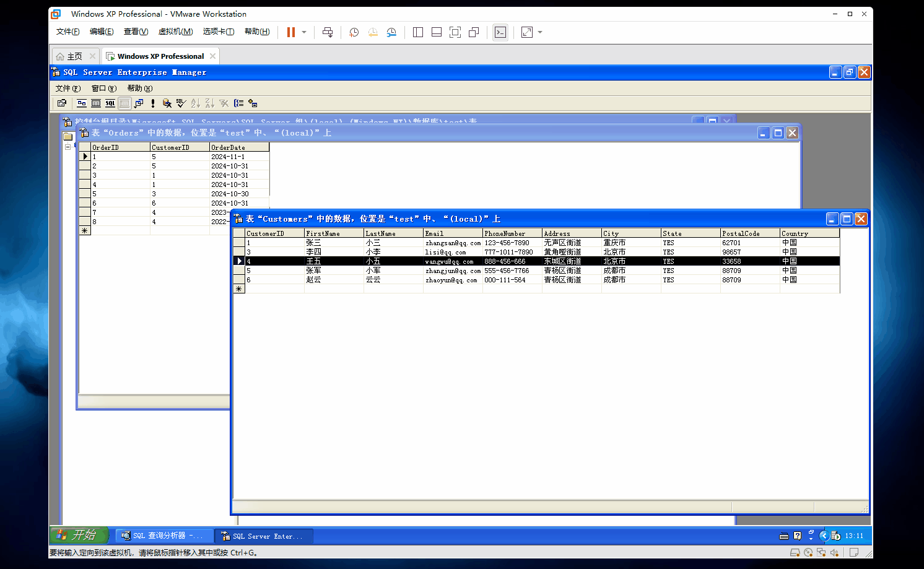Show the diagram pane toolbar icon
The height and width of the screenshot is (569, 924).
click(x=82, y=103)
